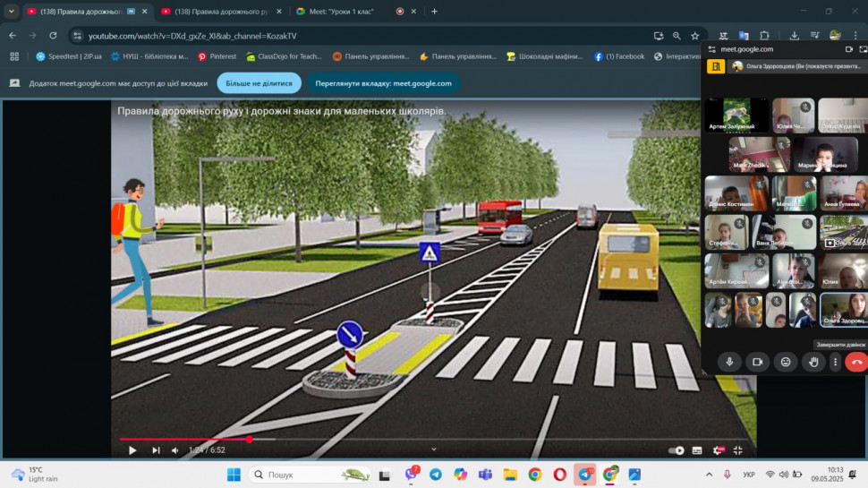Open the Opera browser from the taskbar
The image size is (868, 488).
click(x=559, y=475)
